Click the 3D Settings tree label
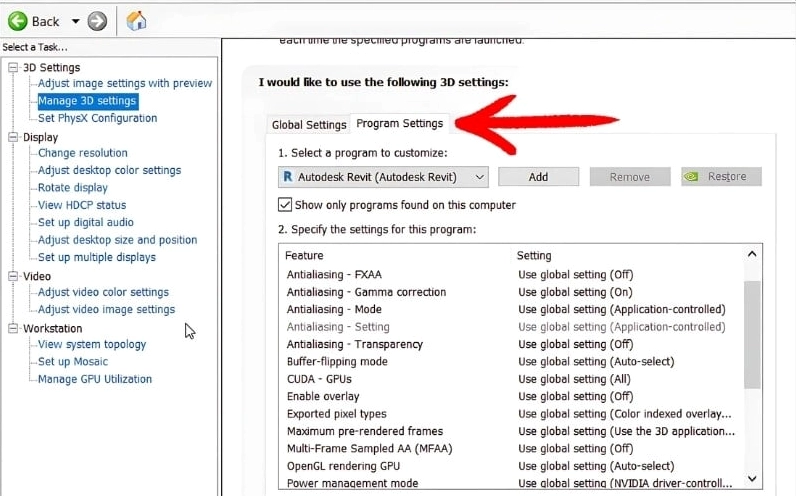The height and width of the screenshot is (496, 796). click(51, 68)
